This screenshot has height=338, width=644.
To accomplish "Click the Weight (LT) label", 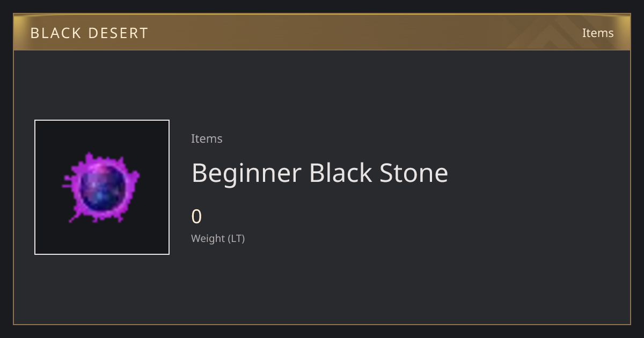I will [x=218, y=238].
